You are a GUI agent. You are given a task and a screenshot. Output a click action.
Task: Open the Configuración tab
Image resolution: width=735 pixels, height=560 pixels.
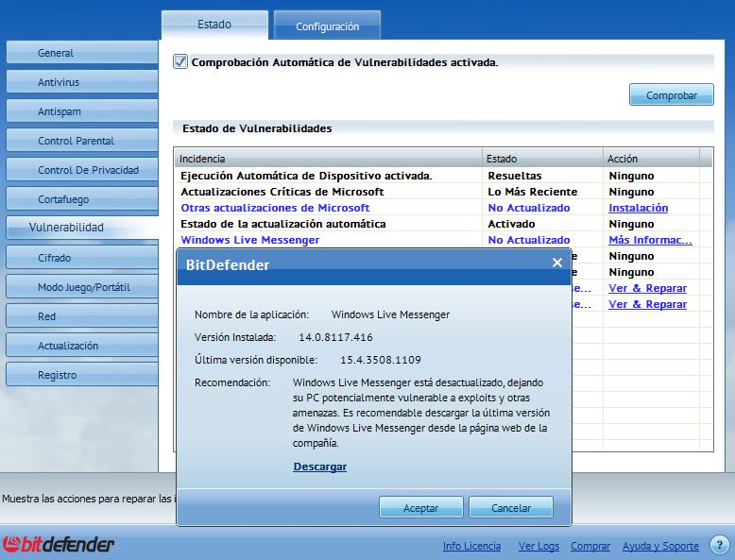pyautogui.click(x=327, y=26)
